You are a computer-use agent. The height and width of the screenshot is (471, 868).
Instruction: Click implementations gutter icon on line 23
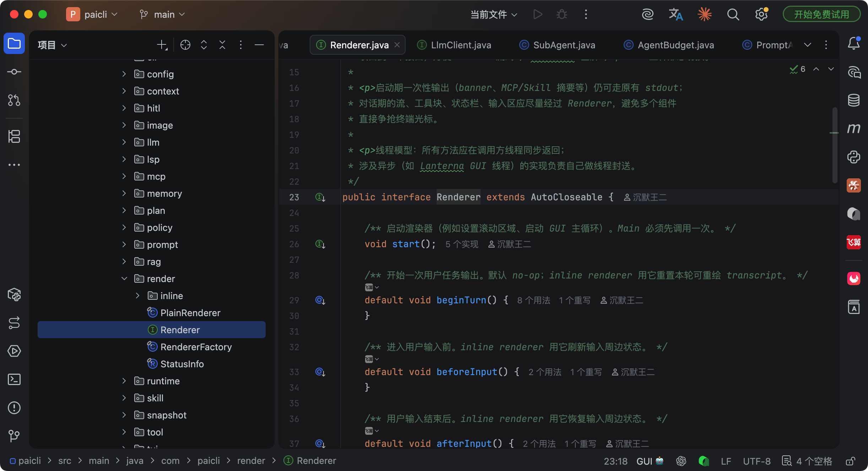pyautogui.click(x=320, y=197)
